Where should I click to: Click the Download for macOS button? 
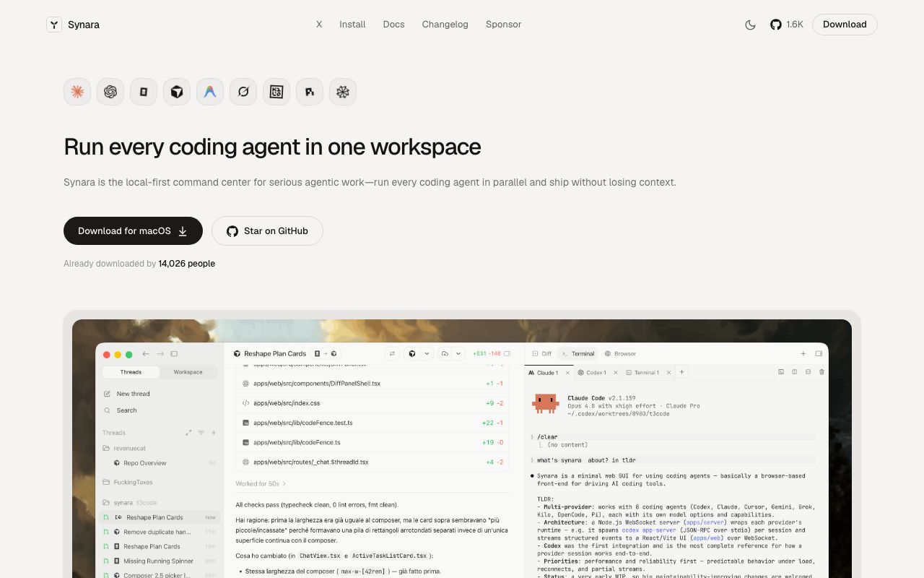click(133, 231)
